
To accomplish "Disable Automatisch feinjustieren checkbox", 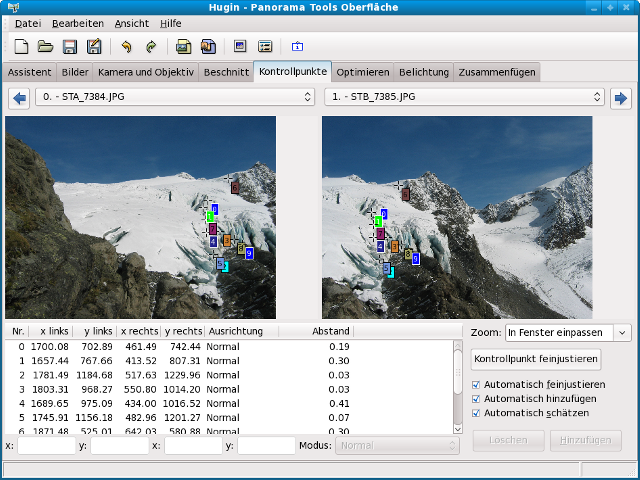I will 476,384.
